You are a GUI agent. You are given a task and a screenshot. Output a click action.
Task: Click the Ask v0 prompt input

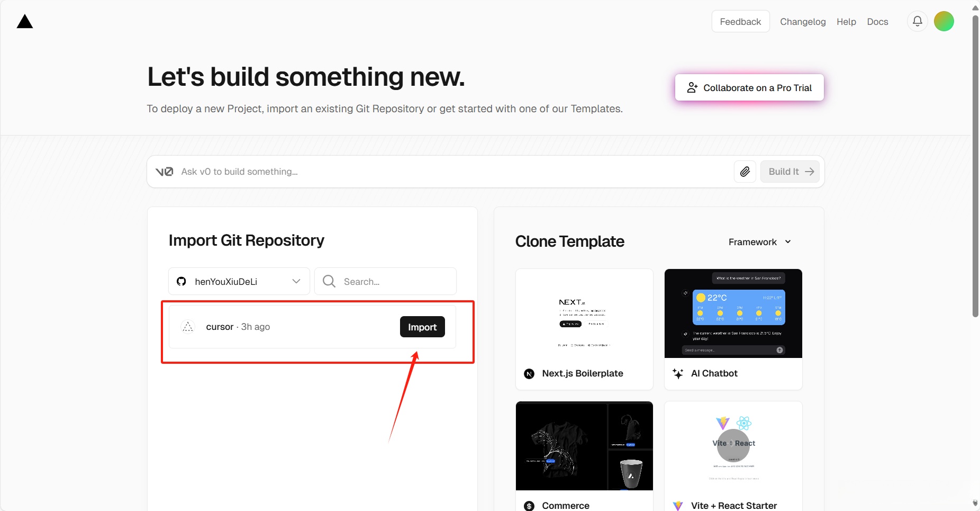coord(450,172)
